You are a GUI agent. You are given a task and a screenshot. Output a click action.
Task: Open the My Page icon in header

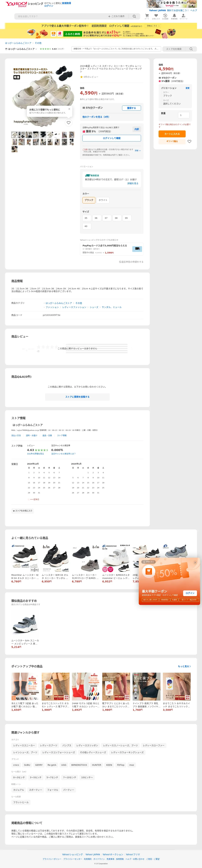pyautogui.click(x=183, y=16)
